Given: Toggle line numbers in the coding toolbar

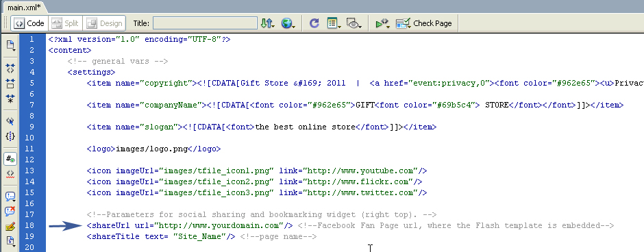Looking at the screenshot, I should tap(11, 158).
